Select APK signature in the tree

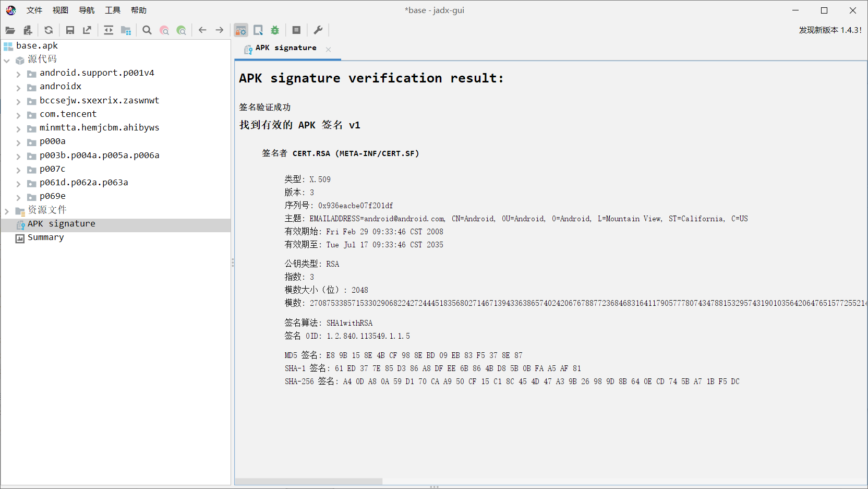[62, 224]
